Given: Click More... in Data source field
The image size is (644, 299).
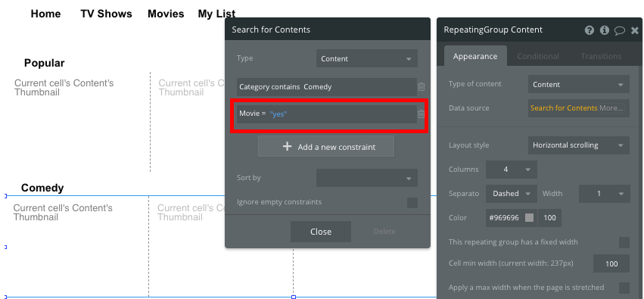Looking at the screenshot, I should pos(611,108).
